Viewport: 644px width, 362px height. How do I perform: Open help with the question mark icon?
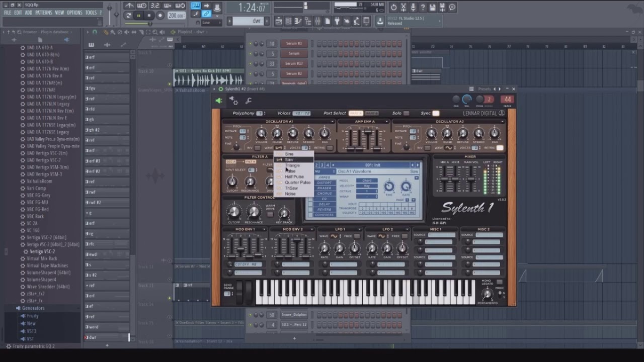423,7
